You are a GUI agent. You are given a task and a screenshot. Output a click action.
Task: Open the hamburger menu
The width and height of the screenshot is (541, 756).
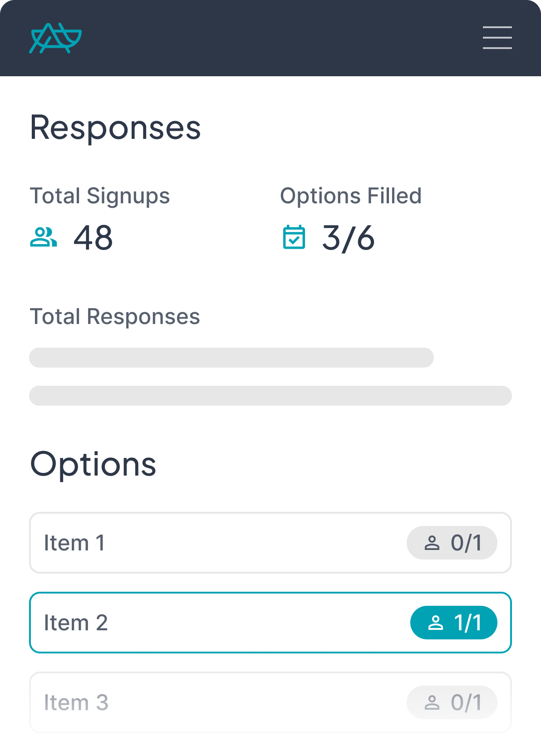click(x=497, y=38)
